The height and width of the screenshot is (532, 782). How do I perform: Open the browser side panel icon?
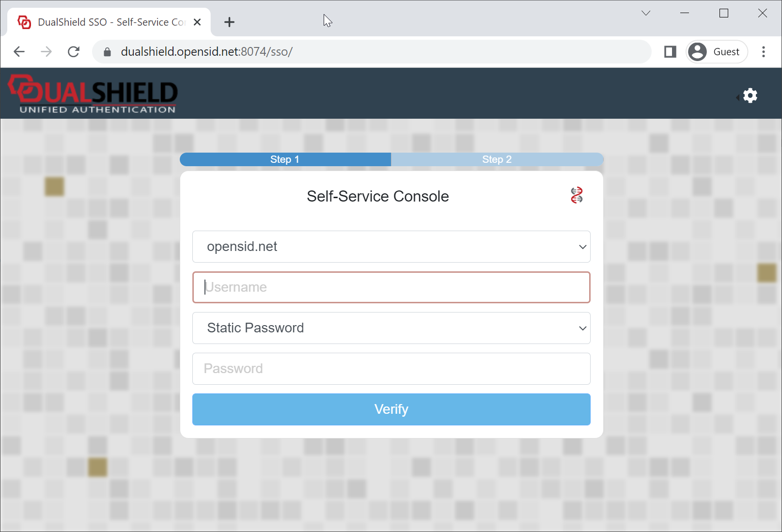point(670,52)
